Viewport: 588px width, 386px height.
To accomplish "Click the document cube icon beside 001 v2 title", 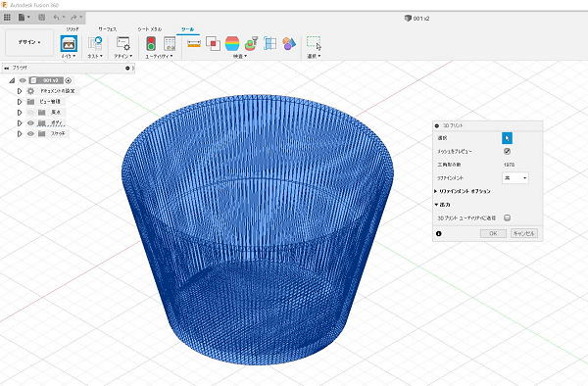I will coord(408,18).
